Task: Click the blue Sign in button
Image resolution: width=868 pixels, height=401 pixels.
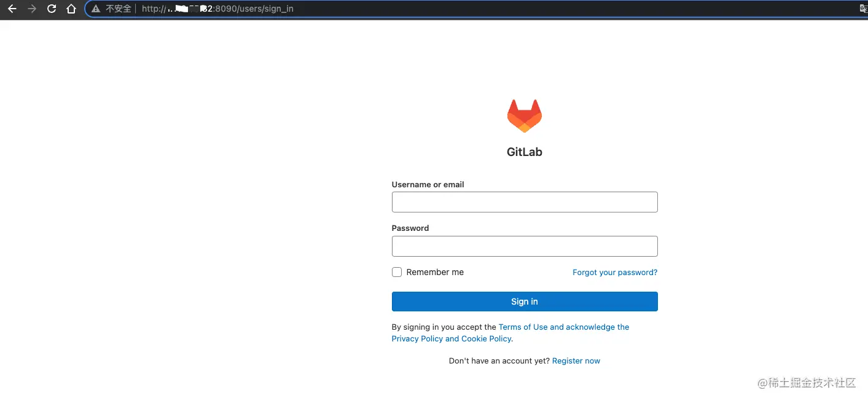Action: point(525,302)
